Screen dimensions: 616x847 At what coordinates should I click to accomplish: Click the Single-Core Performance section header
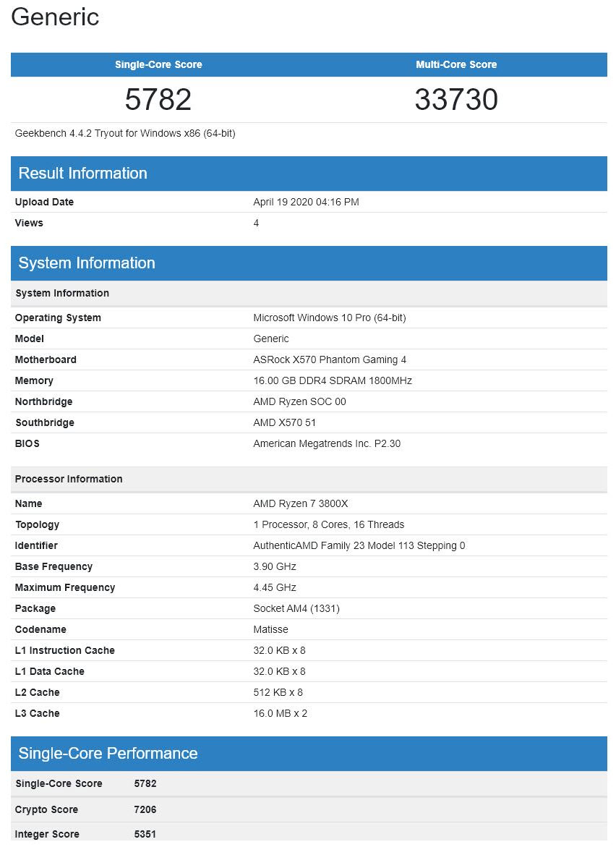[309, 754]
